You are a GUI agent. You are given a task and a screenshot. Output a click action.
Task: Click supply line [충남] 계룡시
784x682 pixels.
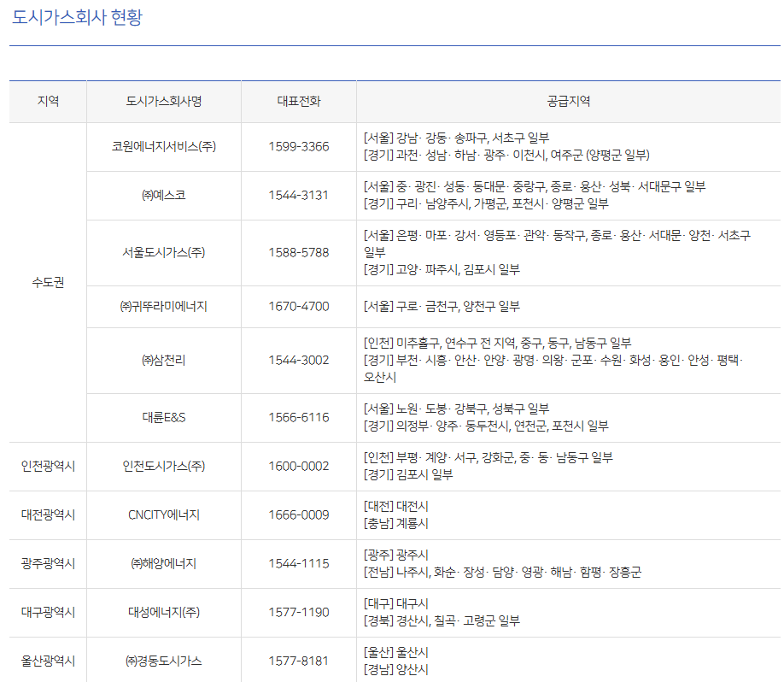pyautogui.click(x=396, y=523)
